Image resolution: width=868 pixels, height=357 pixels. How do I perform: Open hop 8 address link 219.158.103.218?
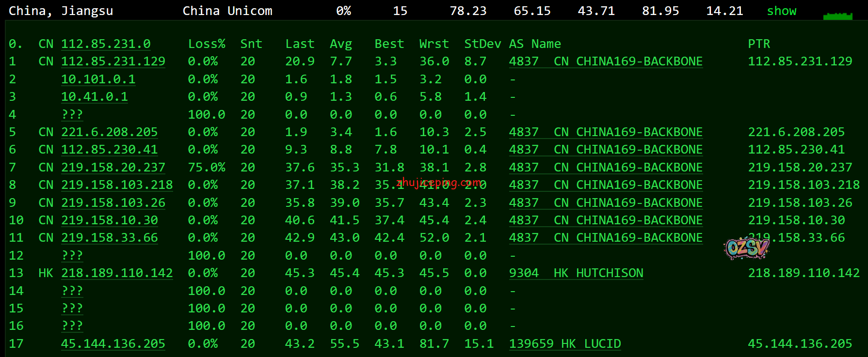tap(117, 185)
